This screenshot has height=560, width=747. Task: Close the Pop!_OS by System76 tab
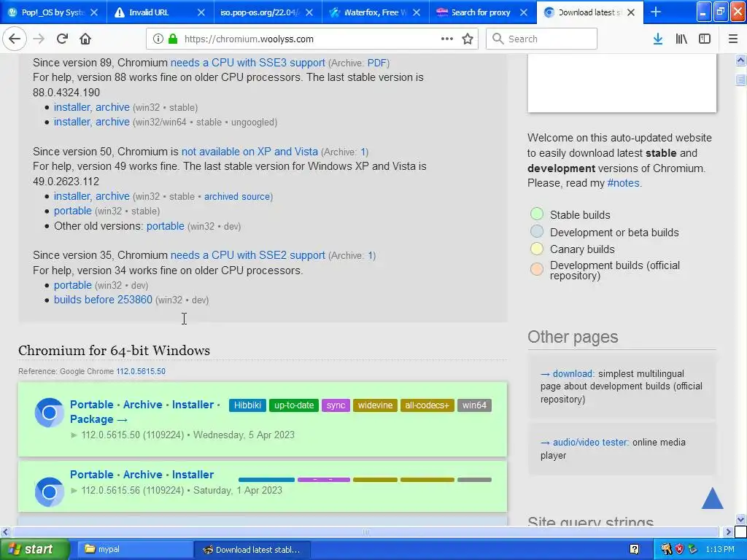(94, 12)
